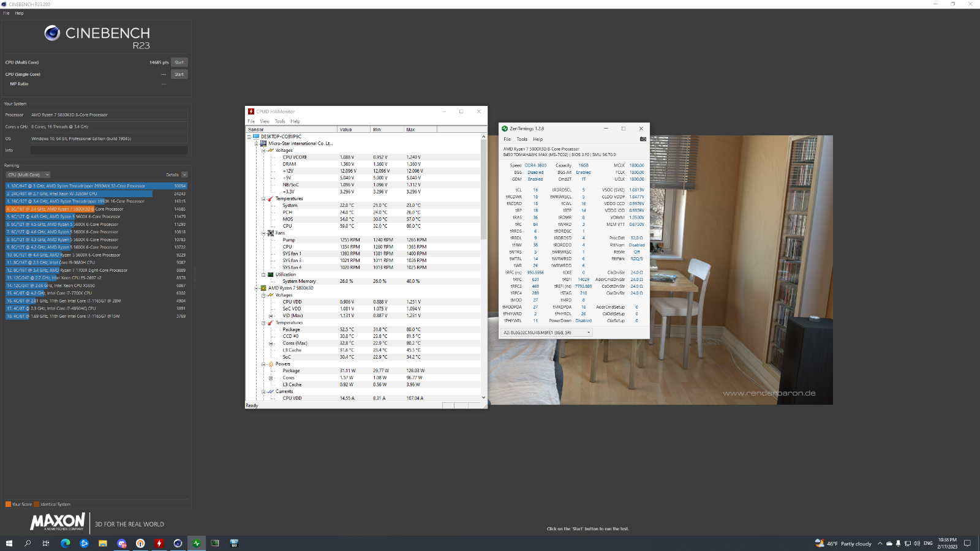Collapse the Micro-Star International node
Screen dimensions: 980x551
256,143
